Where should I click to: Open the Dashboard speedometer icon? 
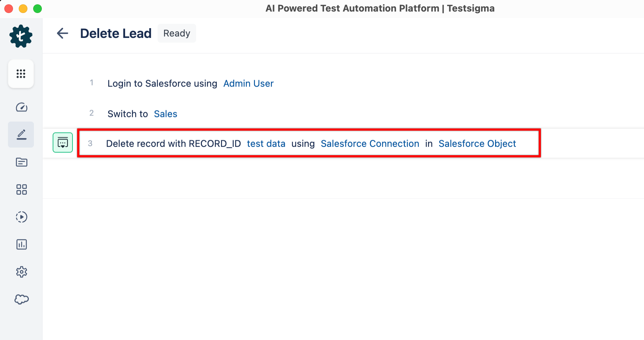tap(22, 107)
